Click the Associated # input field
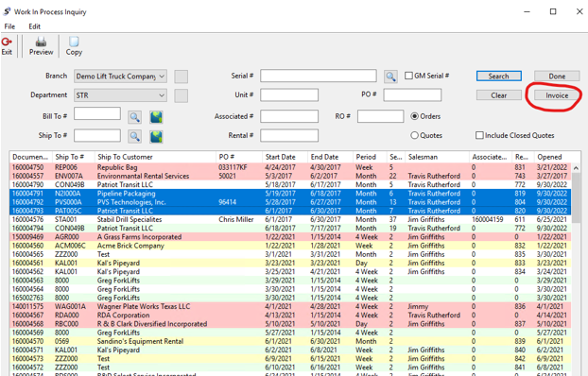This screenshot has height=376, width=588. [289, 116]
